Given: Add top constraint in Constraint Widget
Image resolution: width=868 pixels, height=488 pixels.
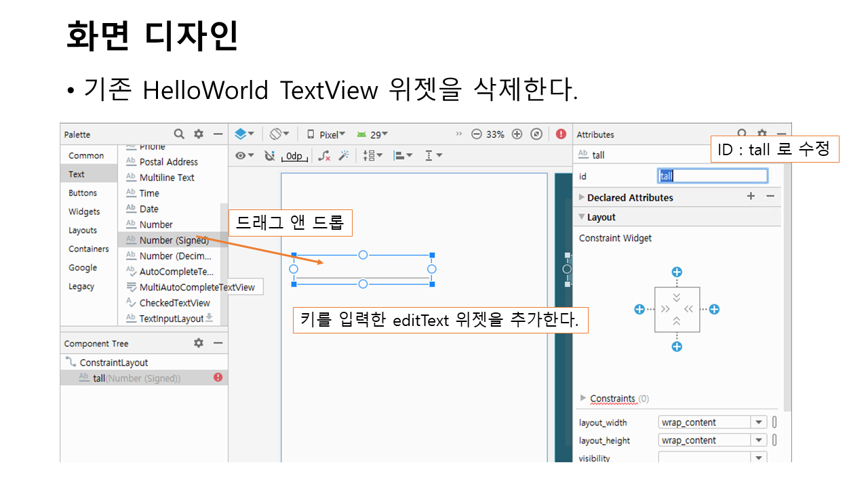Looking at the screenshot, I should tap(676, 272).
